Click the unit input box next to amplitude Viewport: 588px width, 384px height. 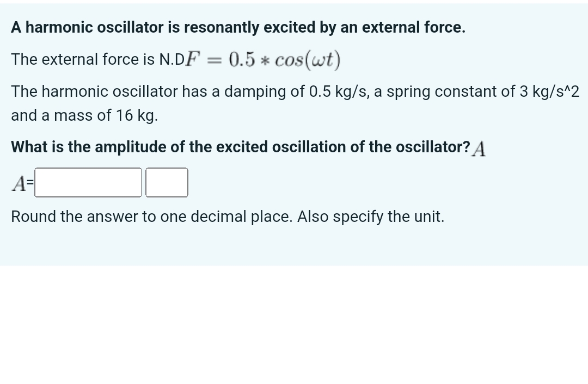(167, 182)
